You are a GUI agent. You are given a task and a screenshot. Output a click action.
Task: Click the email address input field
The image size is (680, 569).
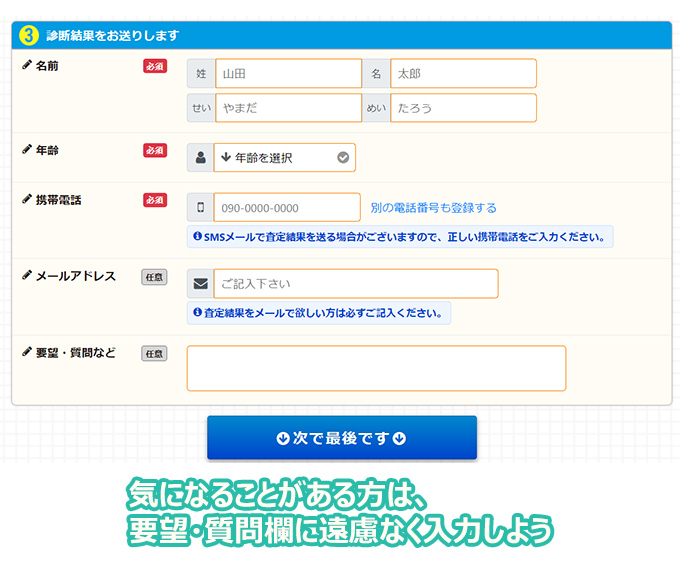click(x=356, y=284)
